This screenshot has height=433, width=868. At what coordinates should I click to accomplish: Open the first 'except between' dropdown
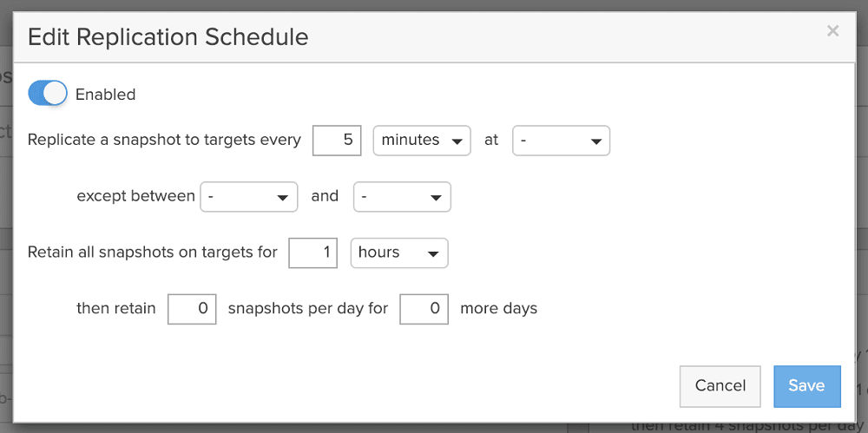[x=249, y=197]
